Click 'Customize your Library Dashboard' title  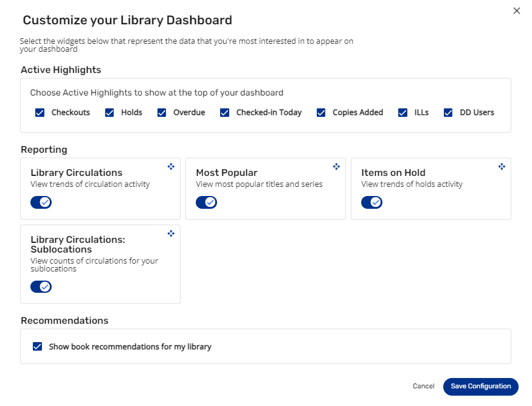[x=128, y=20]
